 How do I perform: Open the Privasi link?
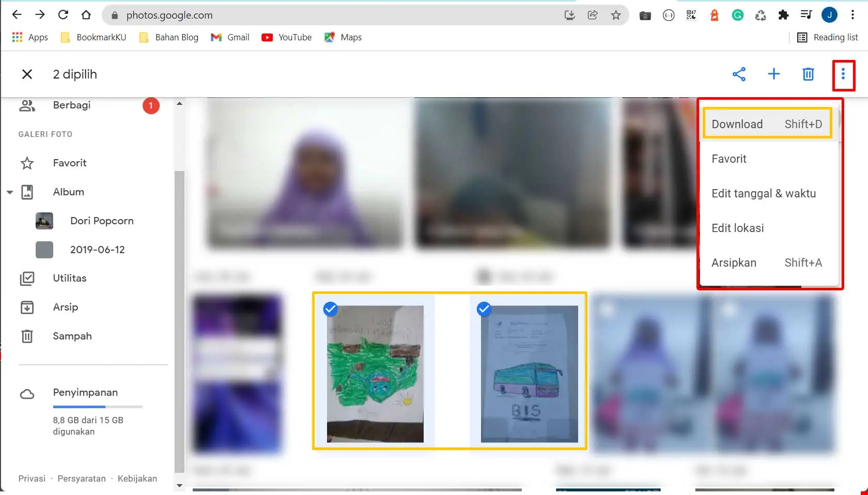(x=32, y=478)
